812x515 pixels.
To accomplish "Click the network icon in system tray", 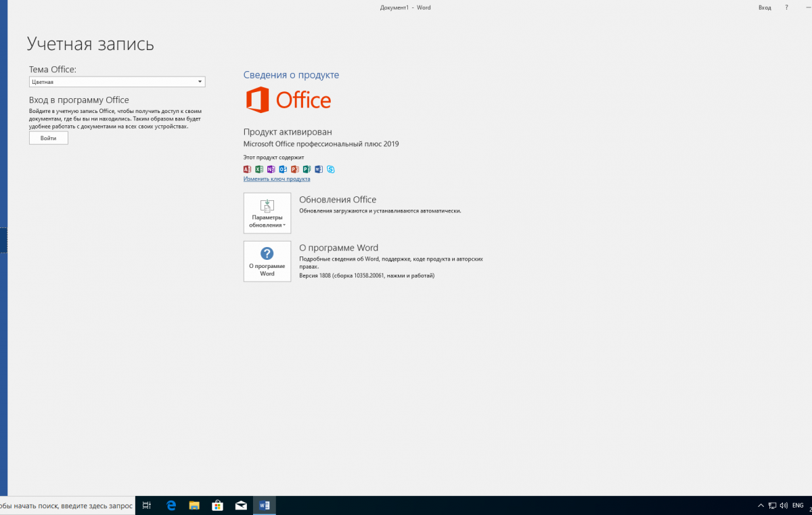I will tap(772, 506).
